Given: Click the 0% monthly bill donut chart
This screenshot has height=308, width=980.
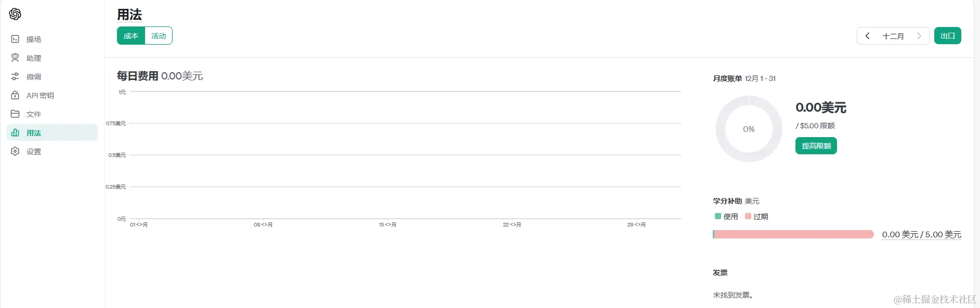Looking at the screenshot, I should click(749, 129).
